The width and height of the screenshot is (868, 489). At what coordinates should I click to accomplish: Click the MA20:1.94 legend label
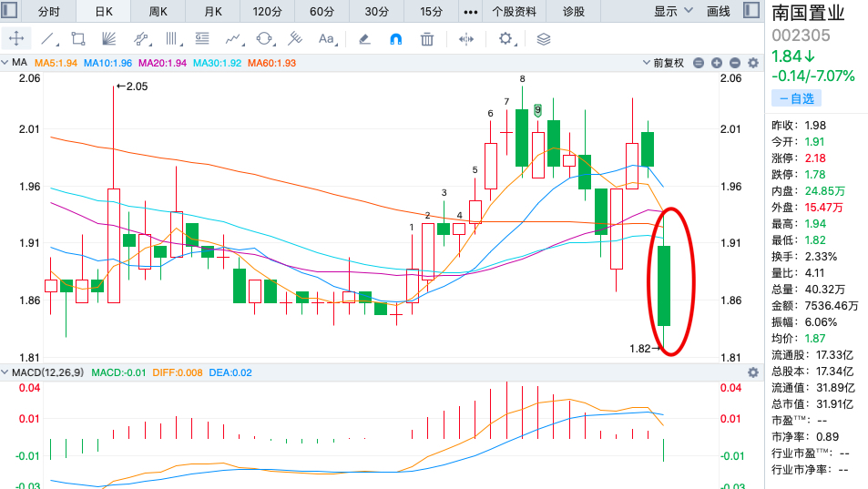tap(163, 63)
